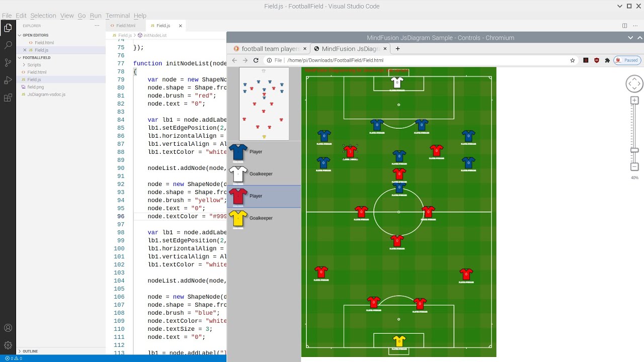Click the errors and warnings status indicator

(x=14, y=358)
